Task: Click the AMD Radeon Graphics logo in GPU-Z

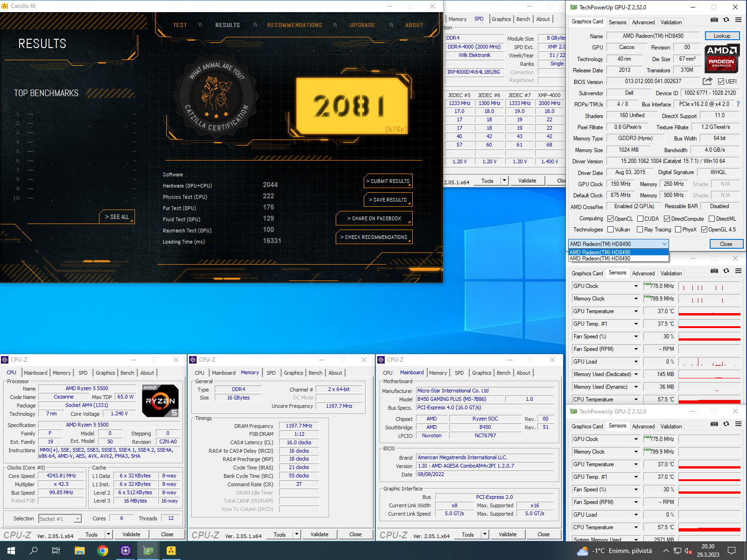Action: tap(722, 58)
